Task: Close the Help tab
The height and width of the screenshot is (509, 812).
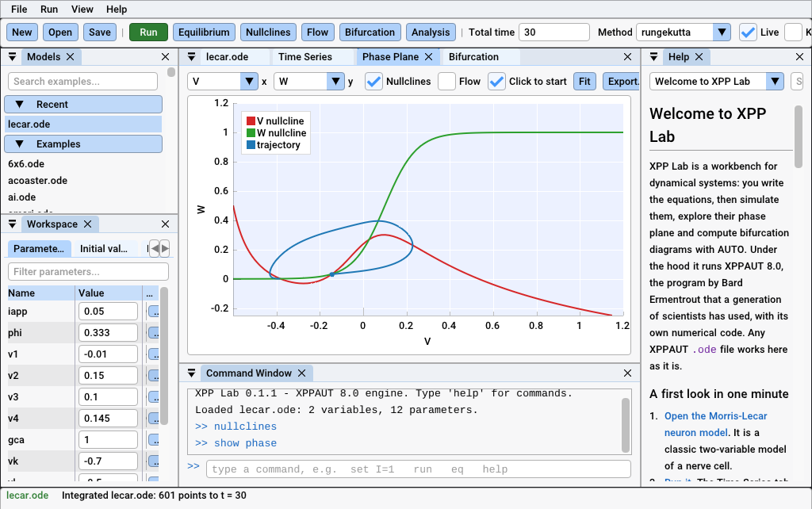Action: click(x=699, y=57)
